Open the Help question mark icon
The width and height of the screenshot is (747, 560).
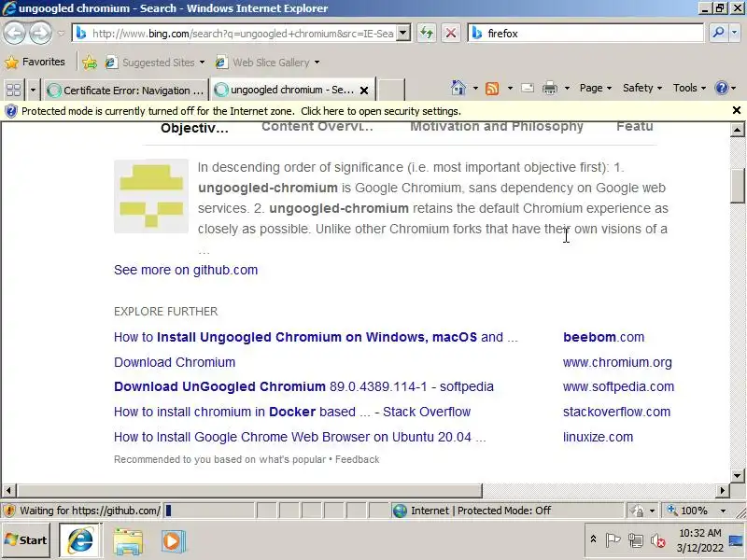(x=722, y=88)
